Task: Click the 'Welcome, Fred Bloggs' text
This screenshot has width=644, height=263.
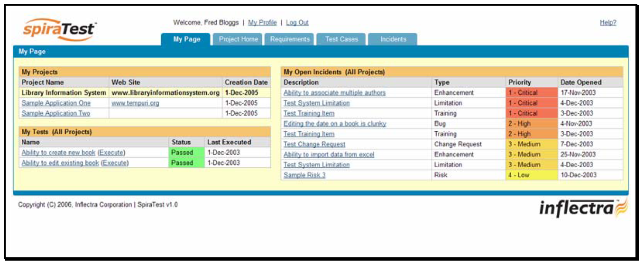Action: (x=206, y=23)
